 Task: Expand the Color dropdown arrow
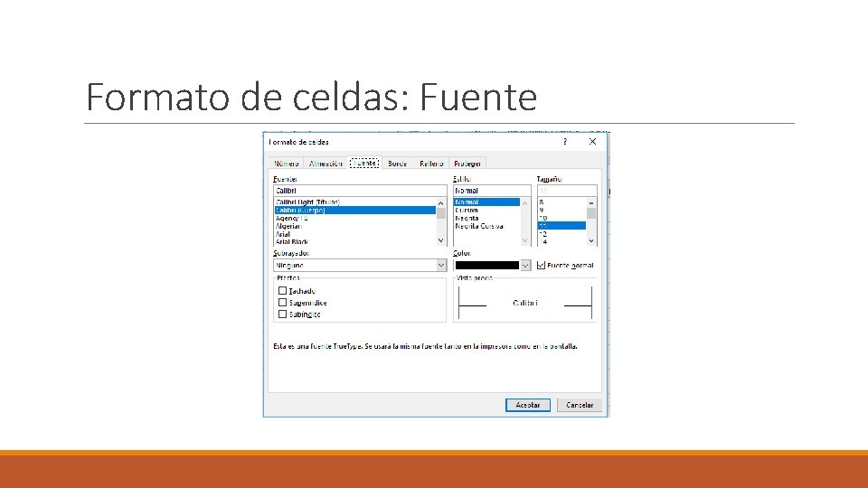click(525, 265)
